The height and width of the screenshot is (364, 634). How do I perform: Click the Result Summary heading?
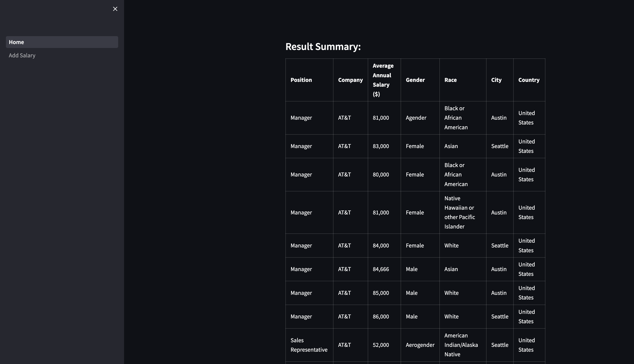323,47
